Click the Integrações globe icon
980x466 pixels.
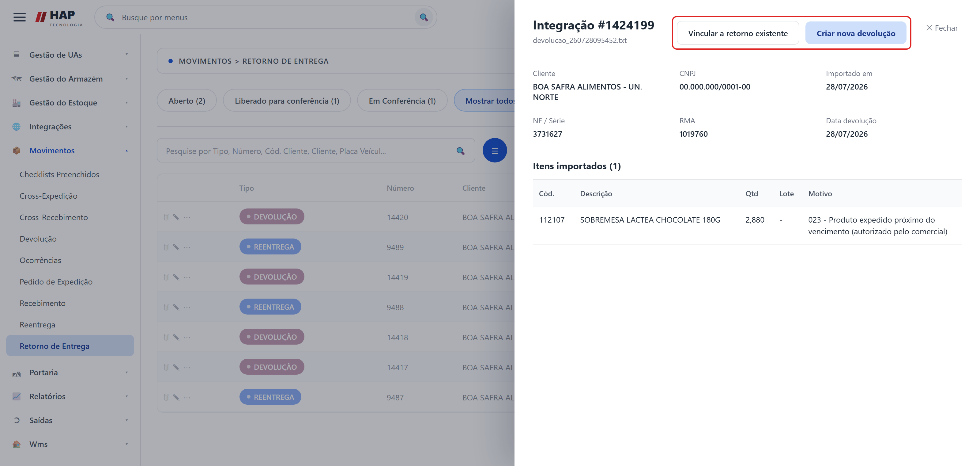point(16,126)
